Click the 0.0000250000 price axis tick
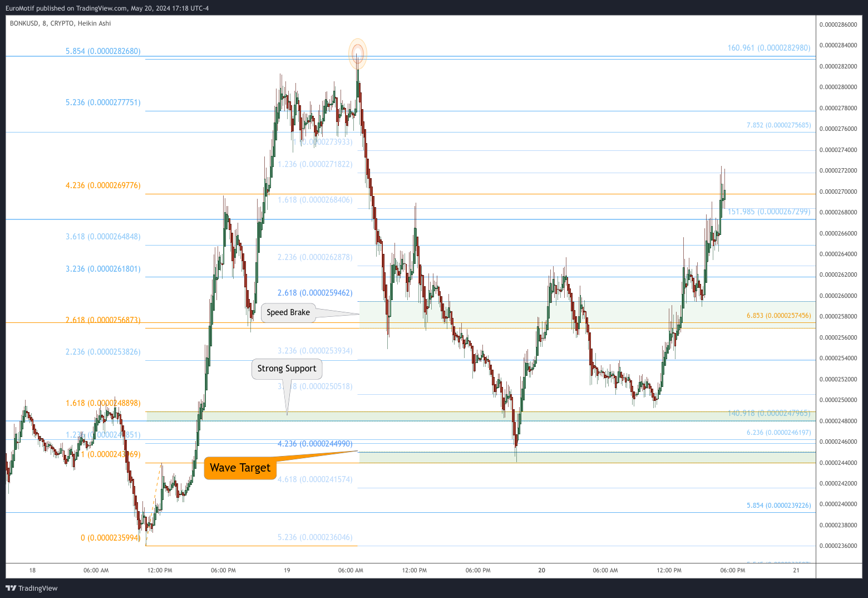 pos(838,400)
